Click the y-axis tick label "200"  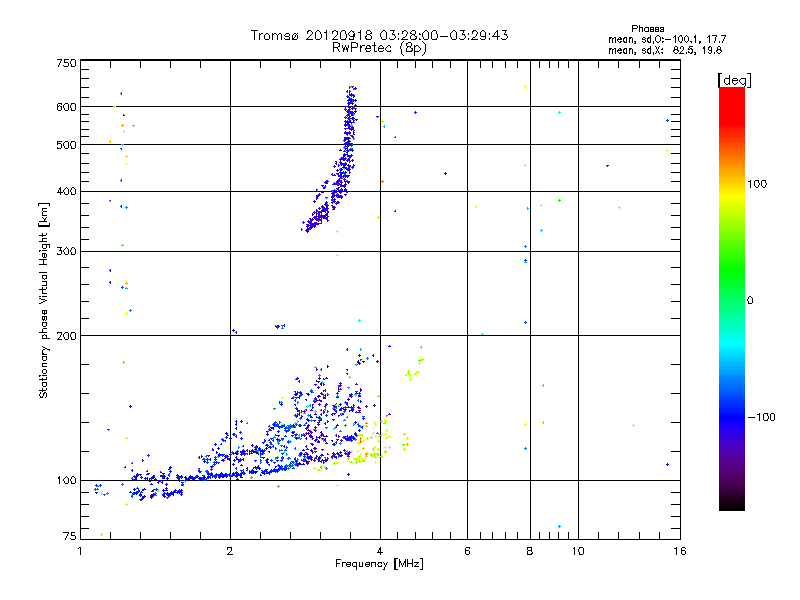(x=66, y=336)
